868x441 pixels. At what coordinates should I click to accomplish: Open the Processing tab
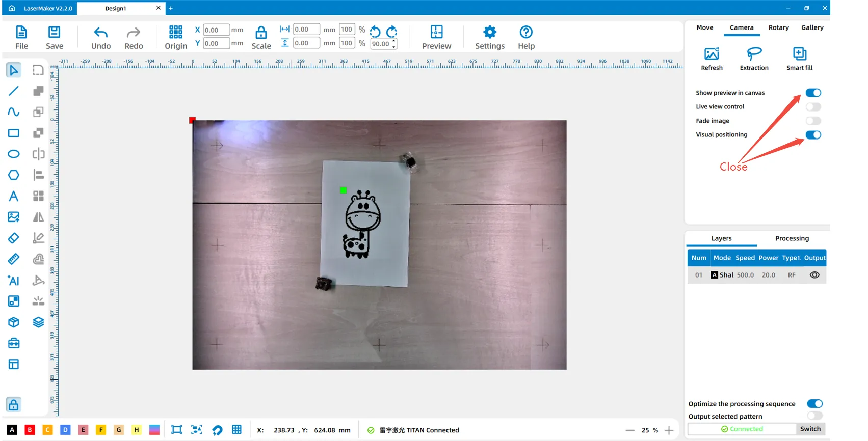click(x=792, y=238)
